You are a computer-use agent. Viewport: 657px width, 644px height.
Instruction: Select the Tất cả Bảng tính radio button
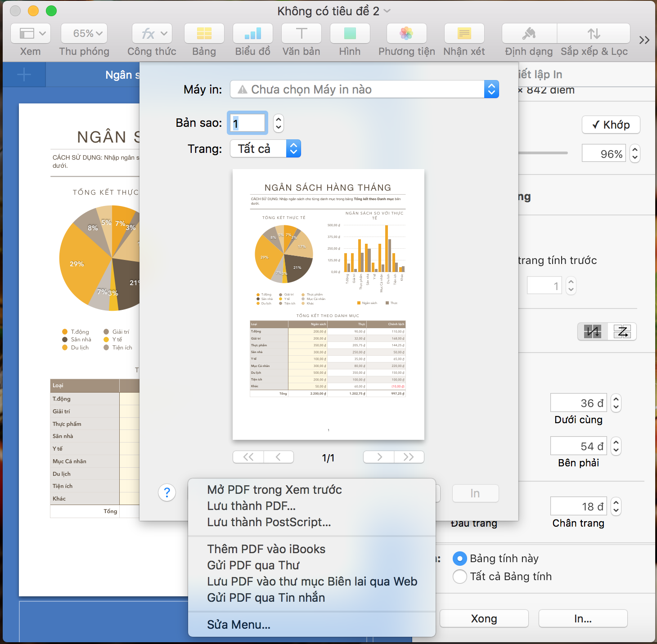tap(460, 577)
